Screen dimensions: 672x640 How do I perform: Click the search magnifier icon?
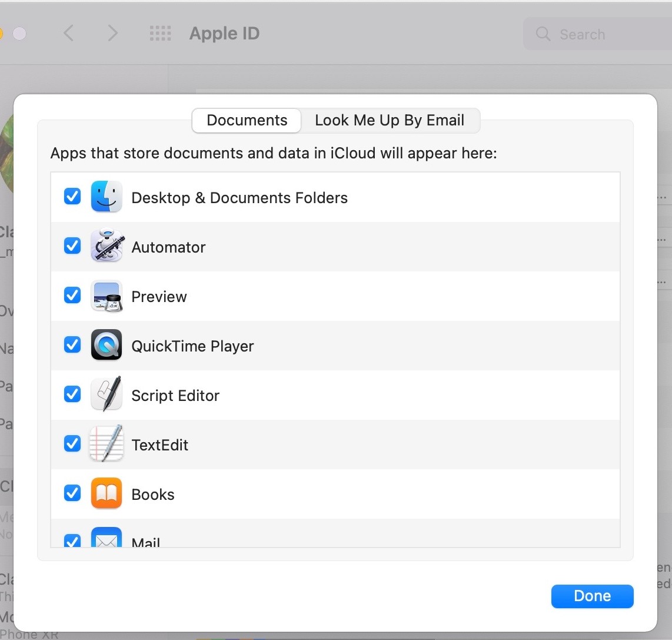tap(543, 34)
